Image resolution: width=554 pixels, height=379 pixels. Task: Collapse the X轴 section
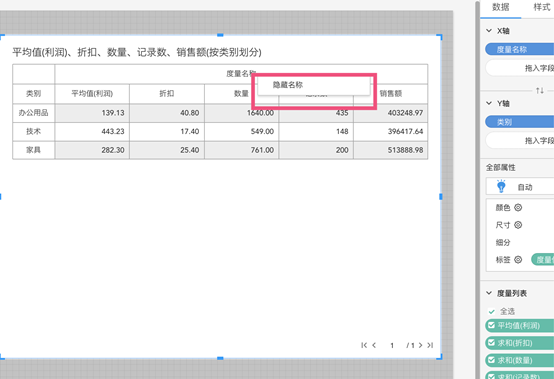[489, 31]
